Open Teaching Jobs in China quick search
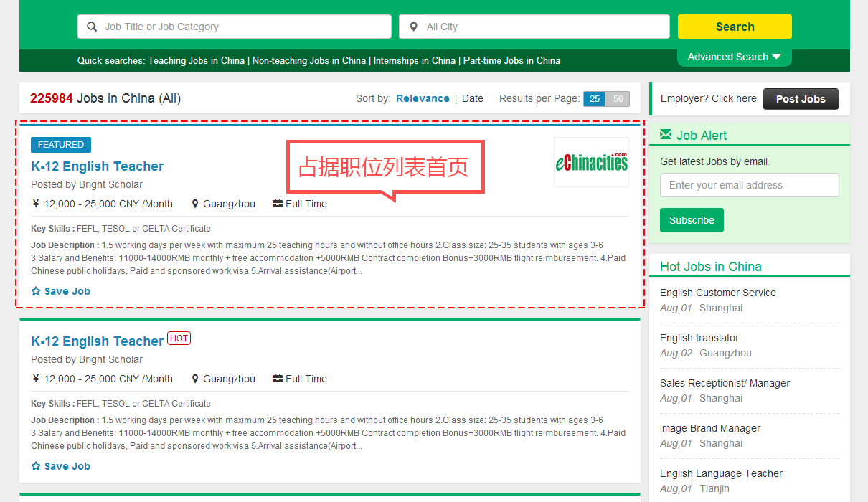 [196, 60]
